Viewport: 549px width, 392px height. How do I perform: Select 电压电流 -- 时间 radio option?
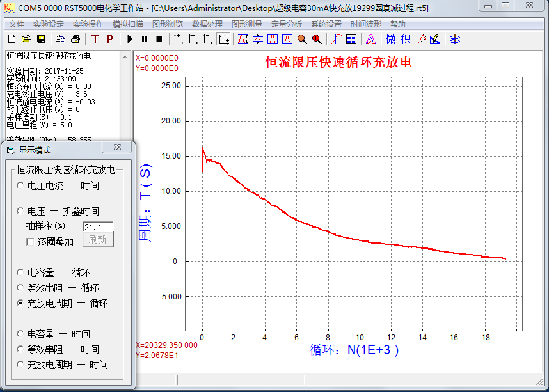[21, 185]
